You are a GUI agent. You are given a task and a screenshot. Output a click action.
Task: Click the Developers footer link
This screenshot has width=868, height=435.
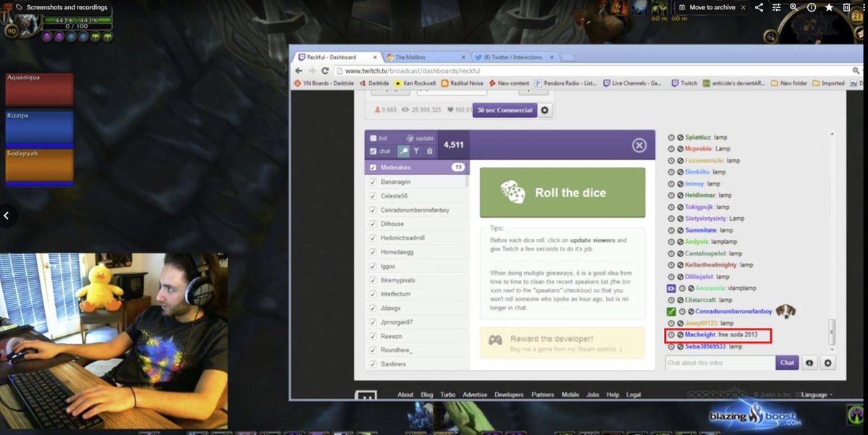point(509,394)
